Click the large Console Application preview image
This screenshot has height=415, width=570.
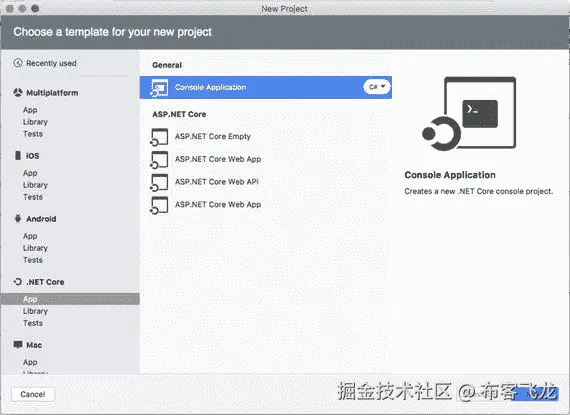tap(469, 114)
